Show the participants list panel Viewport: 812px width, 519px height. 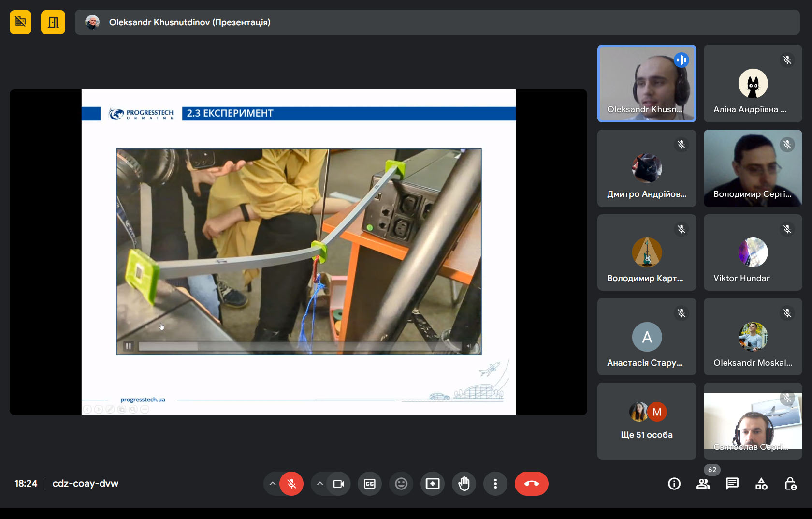point(703,484)
